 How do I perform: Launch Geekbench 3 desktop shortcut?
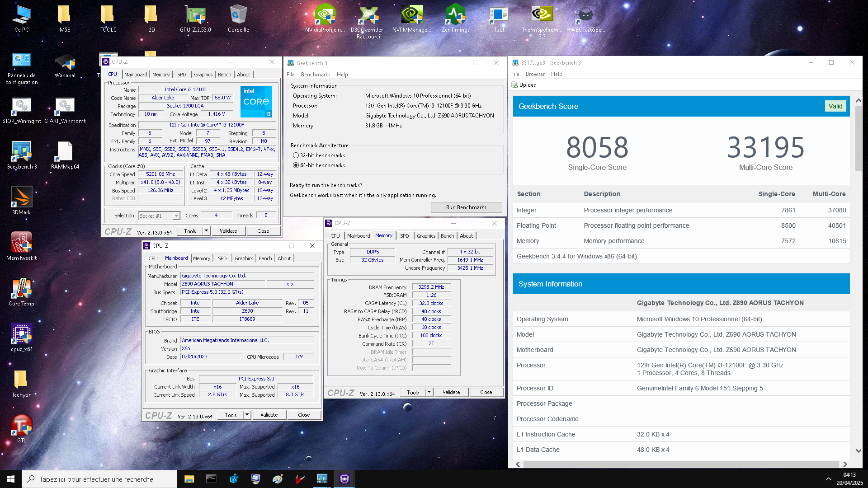pyautogui.click(x=21, y=155)
